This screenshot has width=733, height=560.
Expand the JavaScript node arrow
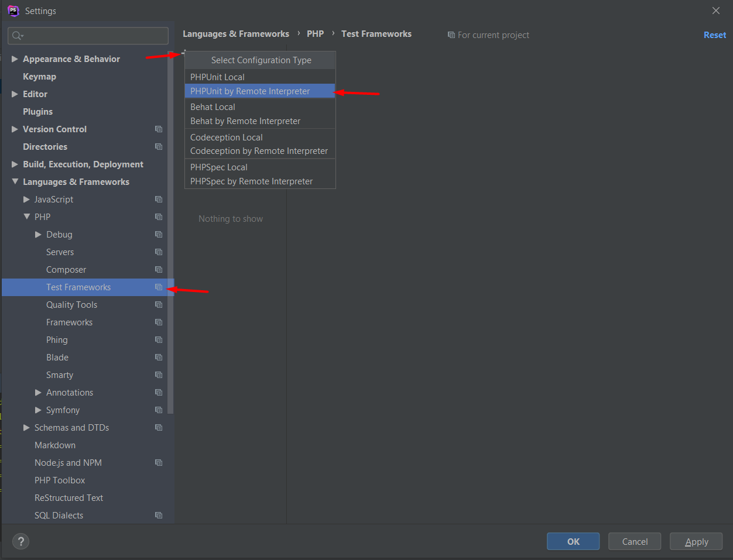[26, 199]
